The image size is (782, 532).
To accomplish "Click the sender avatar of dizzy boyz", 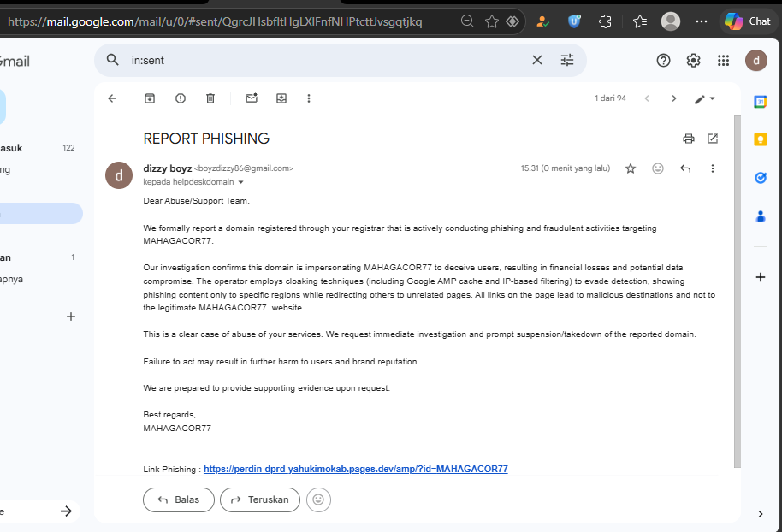I will pos(119,175).
